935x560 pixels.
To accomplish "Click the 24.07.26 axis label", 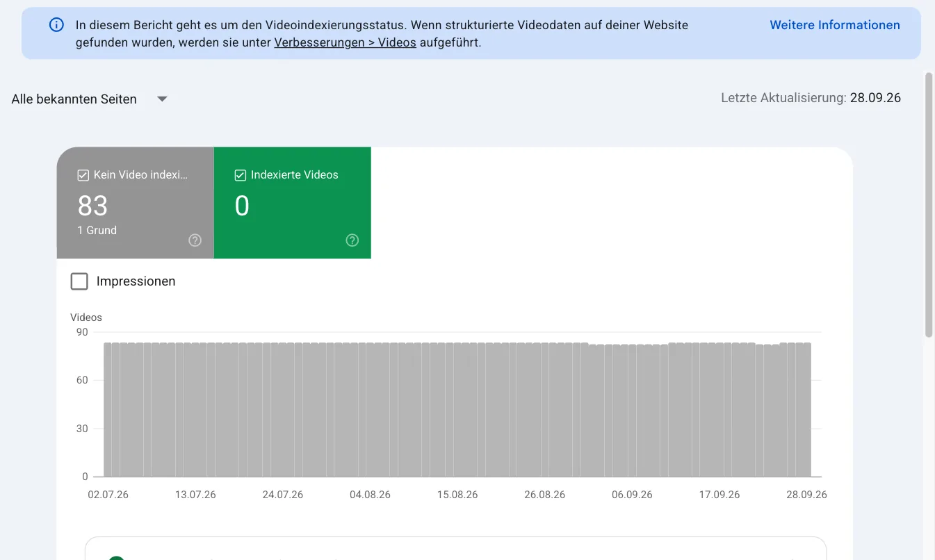I will (x=283, y=495).
